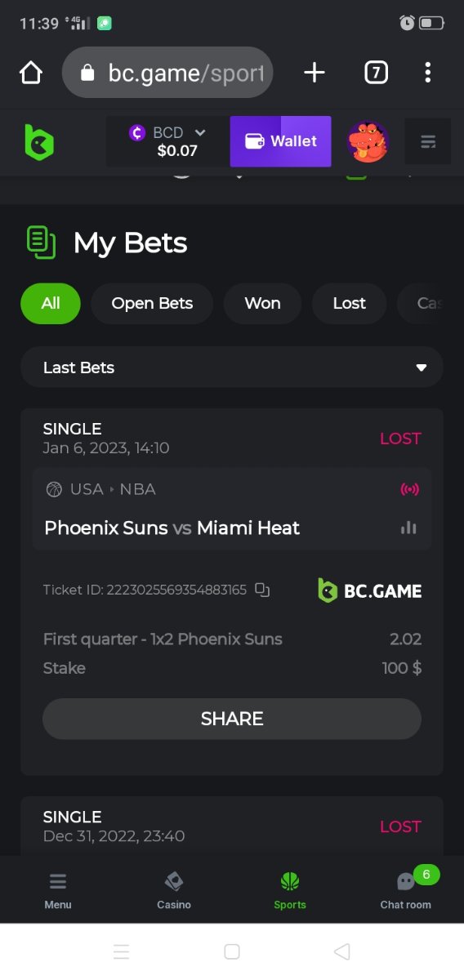The image size is (464, 980).
Task: Show only Won bets
Action: pyautogui.click(x=262, y=303)
